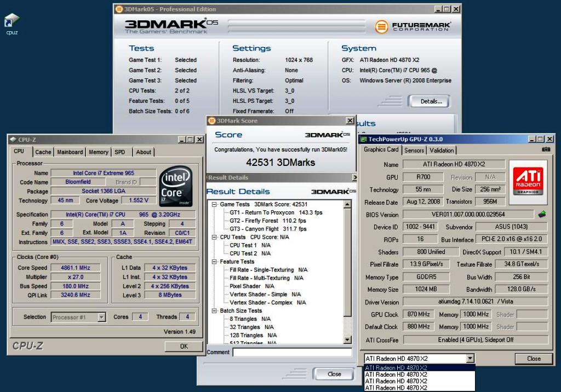
Task: Click the 3DMark Score title bar icon
Action: point(212,120)
